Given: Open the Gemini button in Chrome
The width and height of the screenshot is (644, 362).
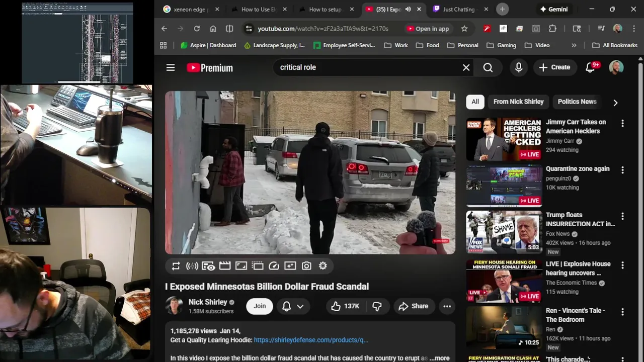Looking at the screenshot, I should click(554, 9).
